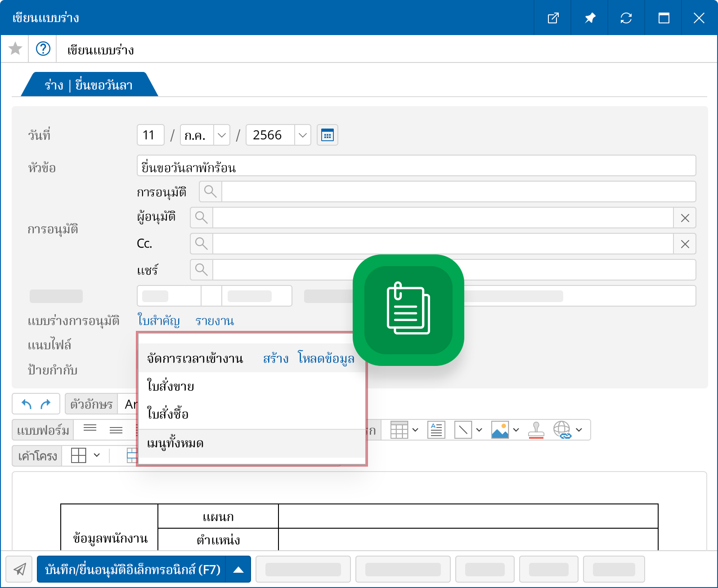The height and width of the screenshot is (588, 718).
Task: Click the หัวข้อ subject text field
Action: pyautogui.click(x=416, y=166)
